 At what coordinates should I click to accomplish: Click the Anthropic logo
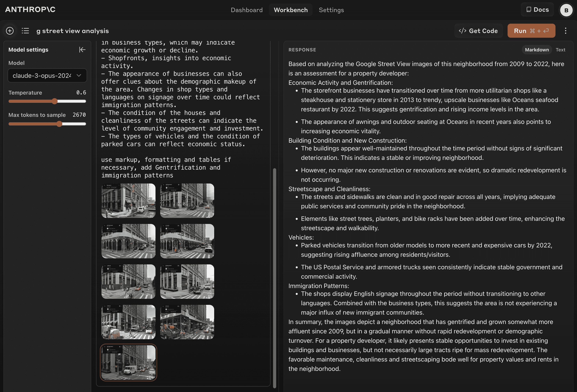tap(30, 9)
